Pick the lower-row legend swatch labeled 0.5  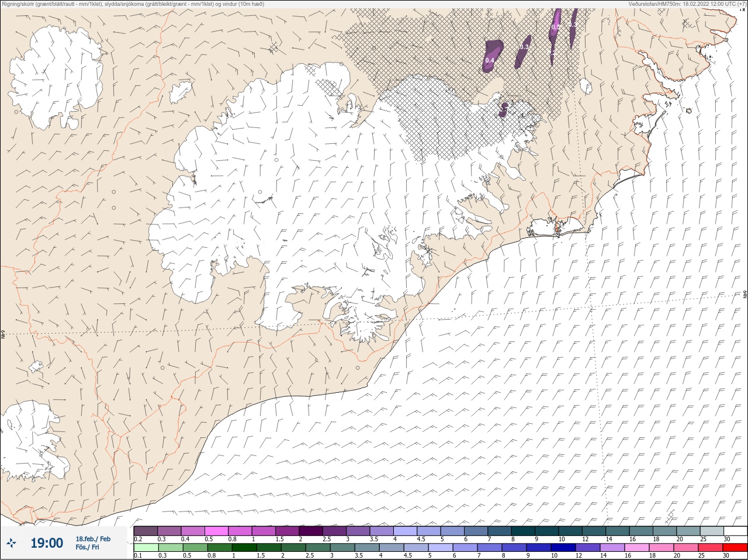point(195,548)
